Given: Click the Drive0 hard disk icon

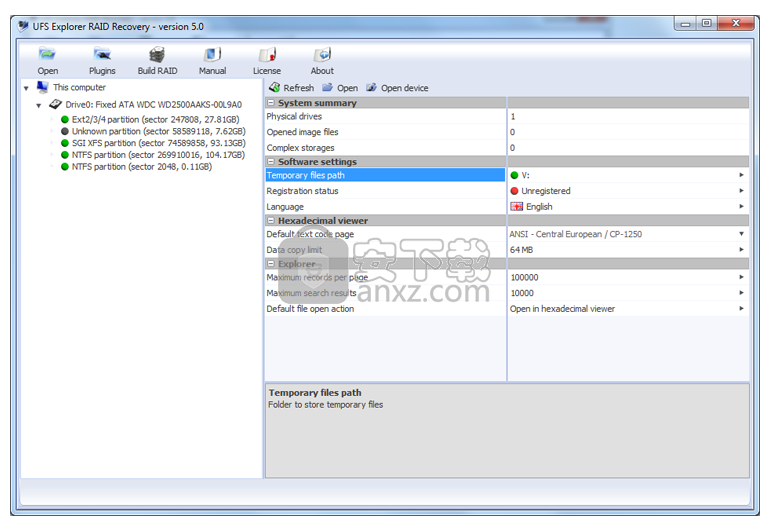Looking at the screenshot, I should [55, 104].
